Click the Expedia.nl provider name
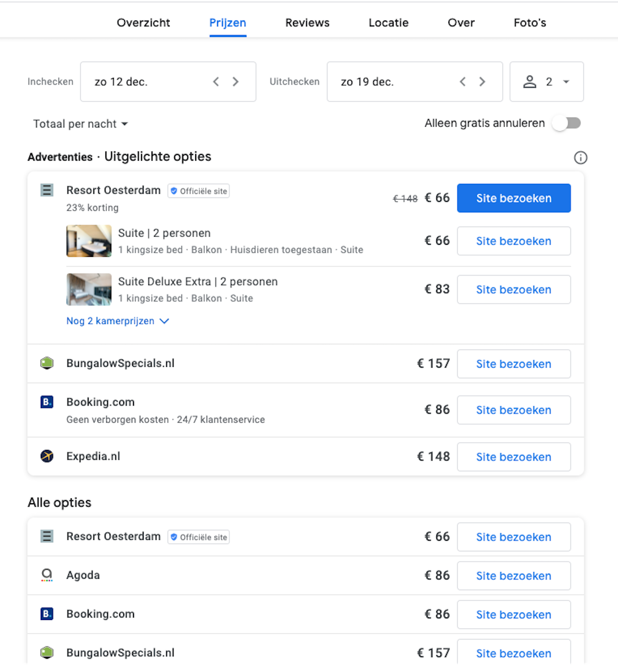This screenshot has height=672, width=618. pos(93,456)
